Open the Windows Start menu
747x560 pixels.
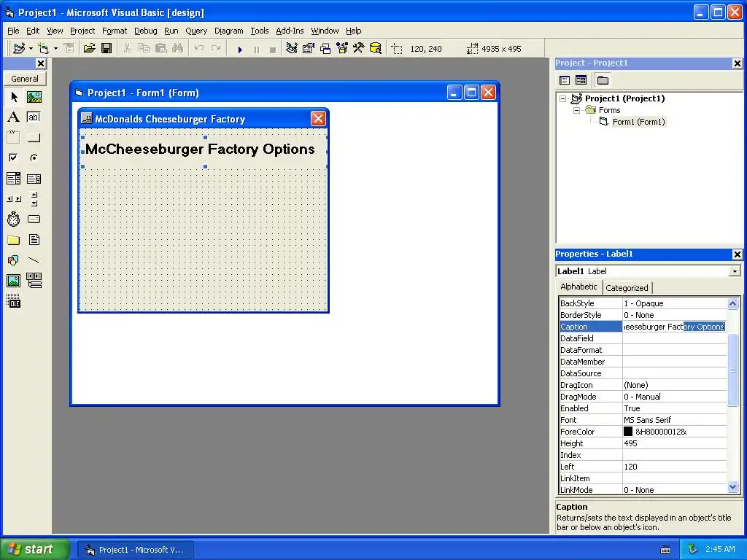tap(34, 549)
